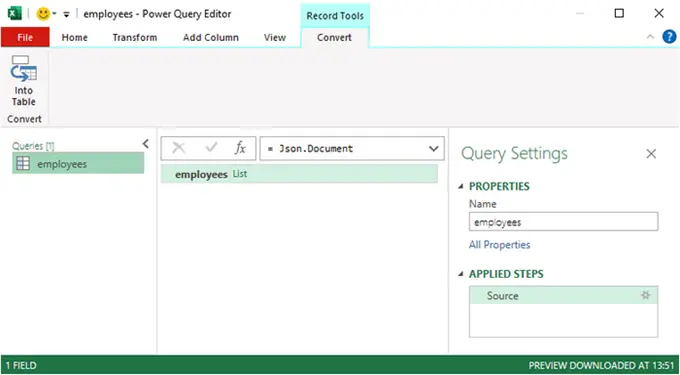Open the Add Column ribbon tab
680x375 pixels.
tap(211, 37)
